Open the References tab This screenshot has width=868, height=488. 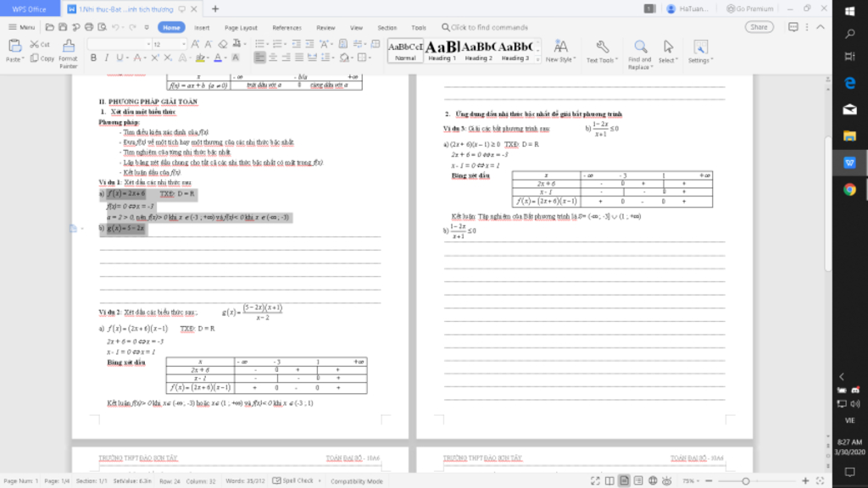tap(287, 28)
